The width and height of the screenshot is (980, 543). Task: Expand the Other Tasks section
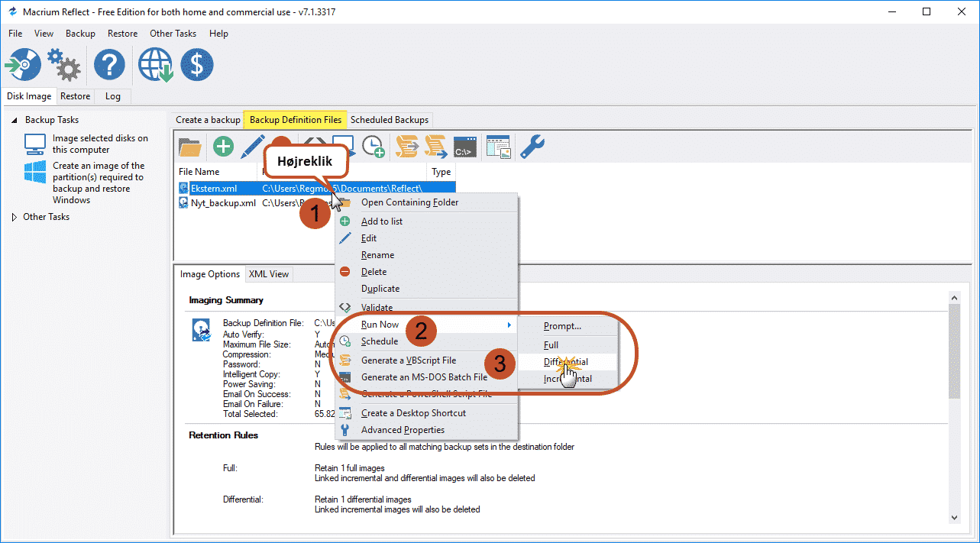click(14, 218)
